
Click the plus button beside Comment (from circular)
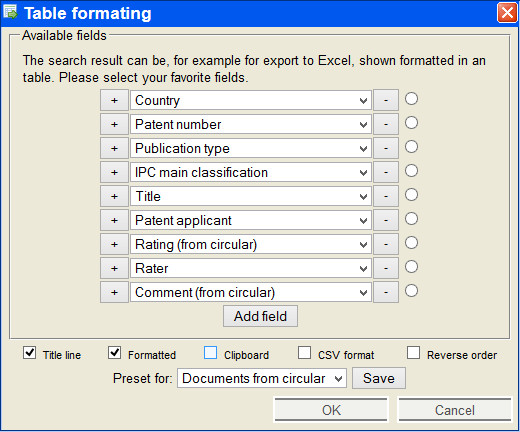[114, 292]
